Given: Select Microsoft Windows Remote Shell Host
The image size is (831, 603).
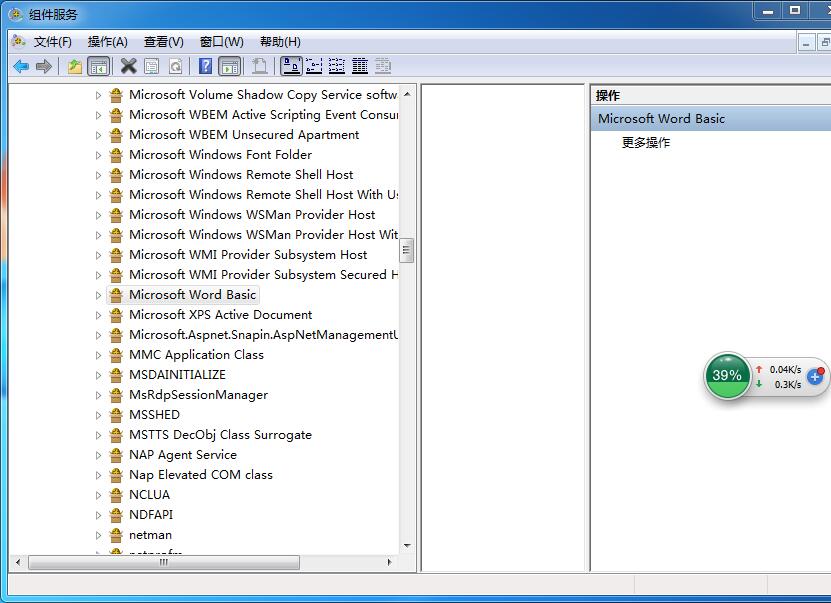Looking at the screenshot, I should click(241, 175).
